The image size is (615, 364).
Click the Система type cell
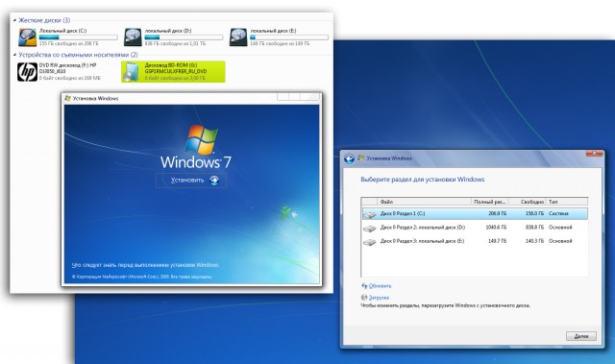(x=558, y=213)
